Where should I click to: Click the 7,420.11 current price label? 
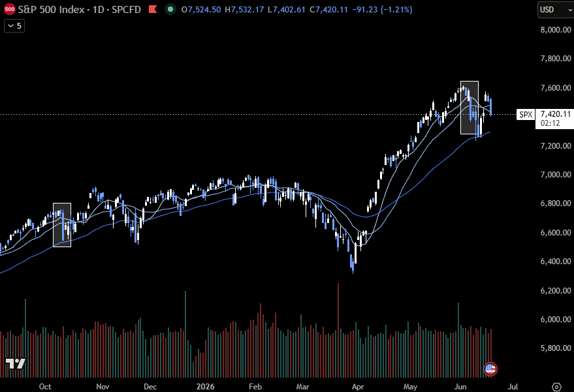coord(555,114)
